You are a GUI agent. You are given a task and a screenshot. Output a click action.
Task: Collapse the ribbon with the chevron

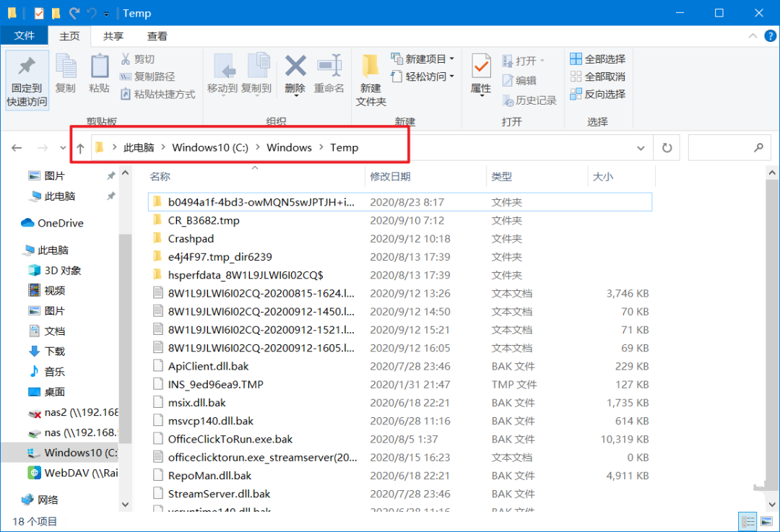coord(752,36)
